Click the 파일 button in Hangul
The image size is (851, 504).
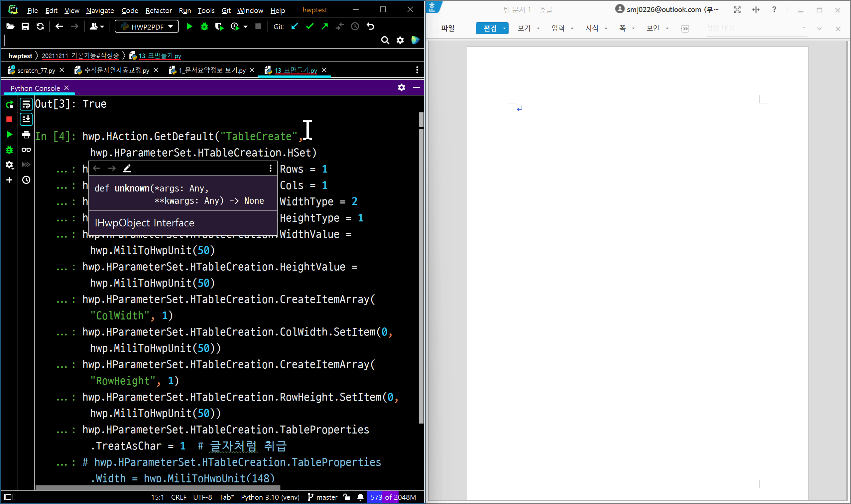tap(447, 29)
